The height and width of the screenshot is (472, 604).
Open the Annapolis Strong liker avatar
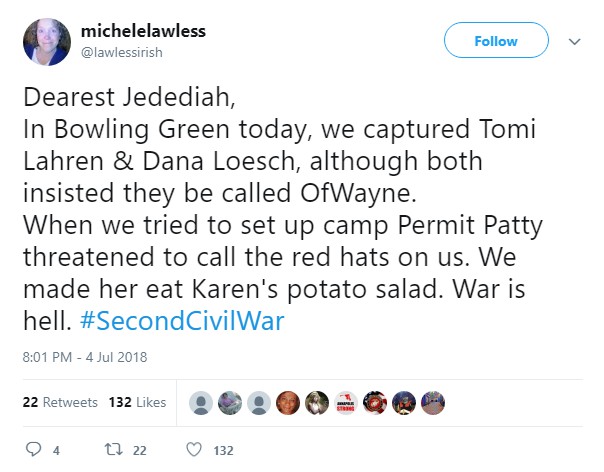pyautogui.click(x=346, y=402)
